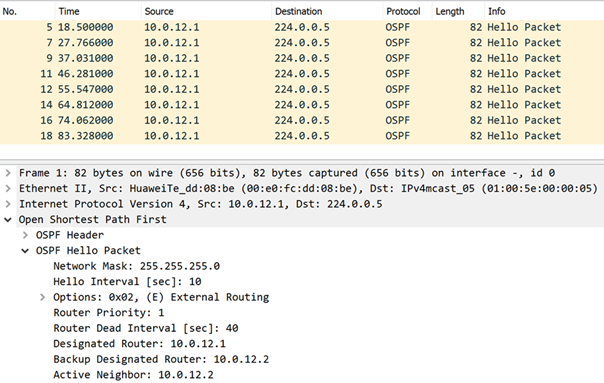Click Options 0x02 External Routing text
The image size is (604, 383).
pyautogui.click(x=161, y=297)
